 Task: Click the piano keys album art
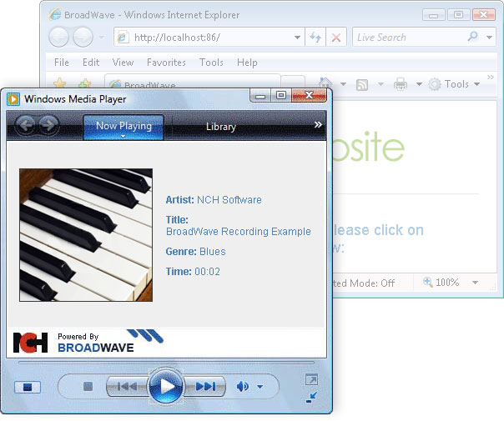(x=86, y=235)
